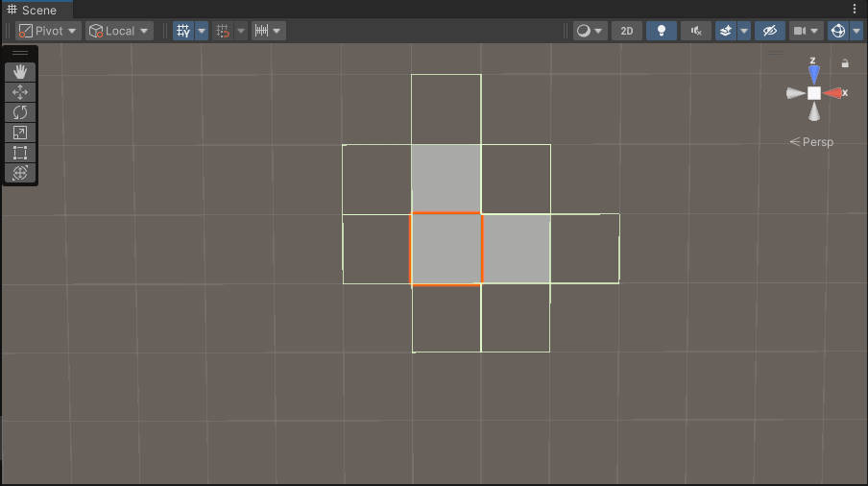Toggle scene audio mute button
This screenshot has width=868, height=486.
[696, 31]
